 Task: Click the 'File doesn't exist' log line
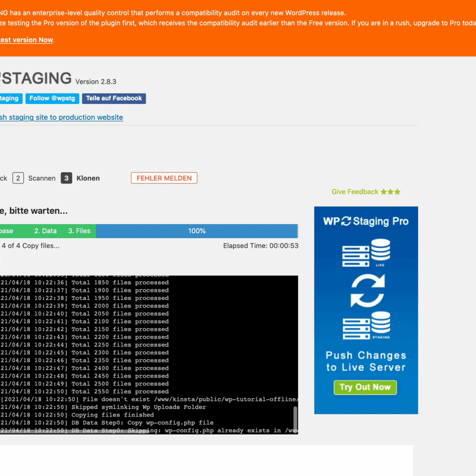(149, 399)
